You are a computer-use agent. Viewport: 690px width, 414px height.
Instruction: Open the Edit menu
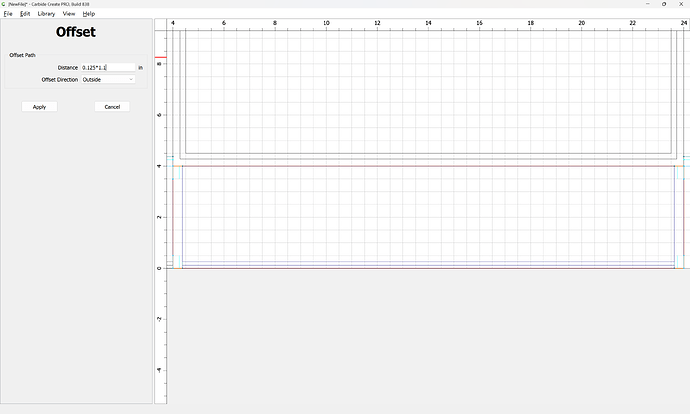tap(25, 14)
